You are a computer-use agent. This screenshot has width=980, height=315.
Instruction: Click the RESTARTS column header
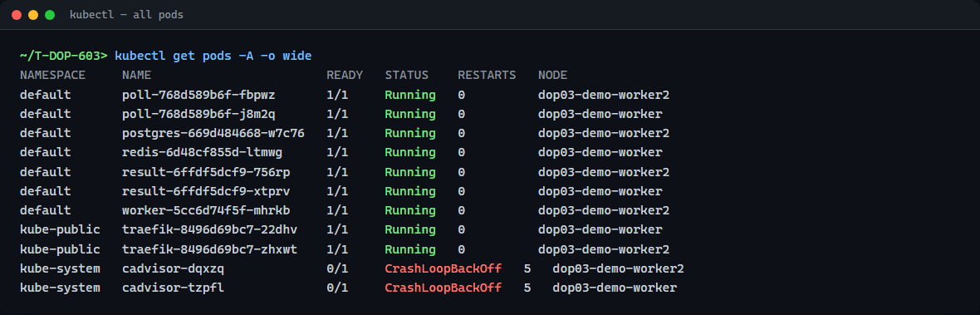tap(487, 76)
